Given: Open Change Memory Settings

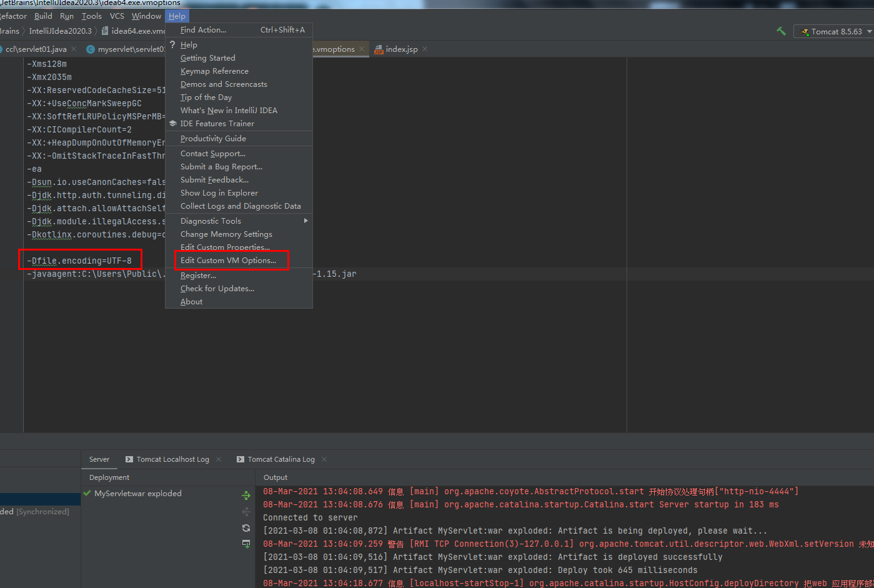Looking at the screenshot, I should [239, 234].
